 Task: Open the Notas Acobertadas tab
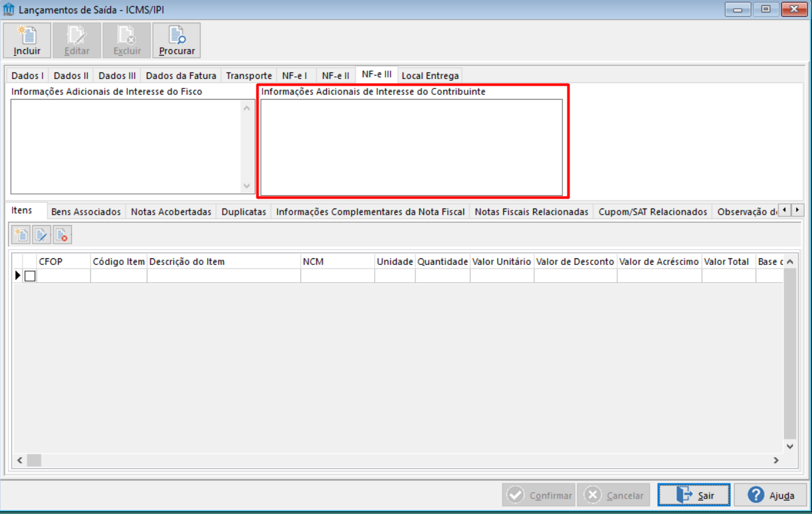[x=171, y=212]
